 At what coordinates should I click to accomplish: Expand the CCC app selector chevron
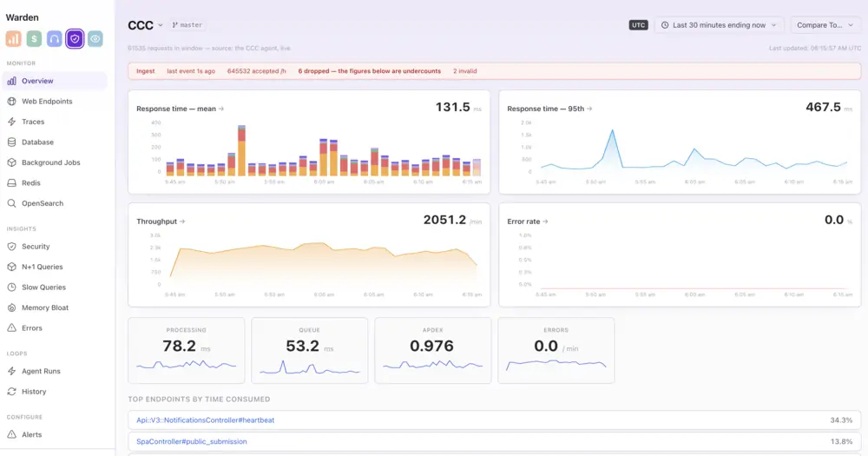pos(160,25)
